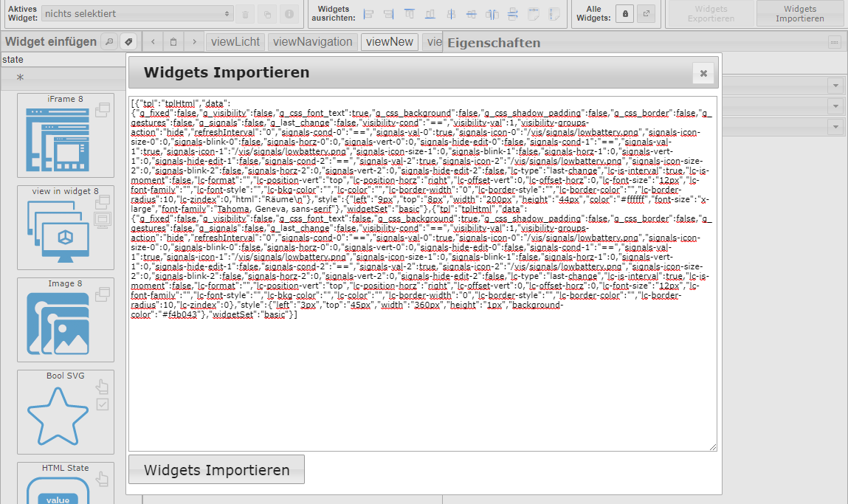
Task: Open the Aktives Widget dropdown 'nichts selektiert'
Action: tap(137, 14)
